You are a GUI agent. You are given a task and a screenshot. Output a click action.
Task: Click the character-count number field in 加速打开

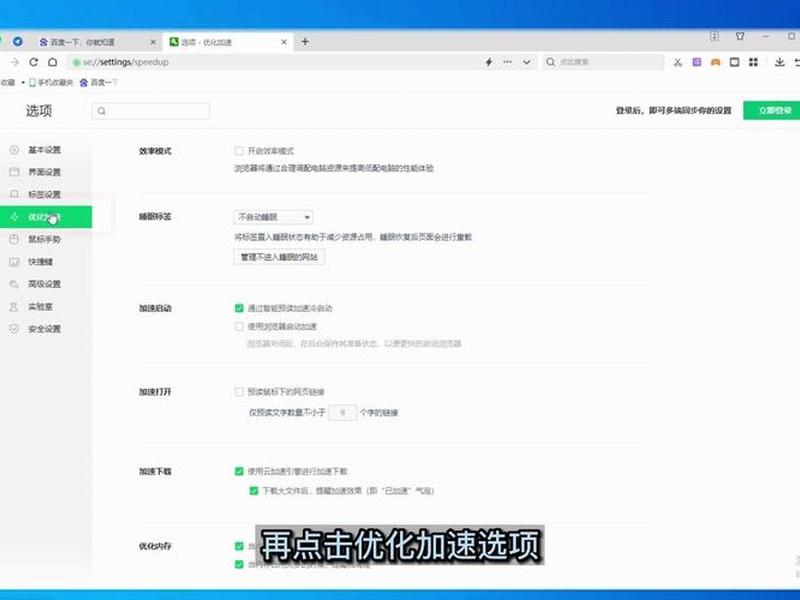point(342,412)
